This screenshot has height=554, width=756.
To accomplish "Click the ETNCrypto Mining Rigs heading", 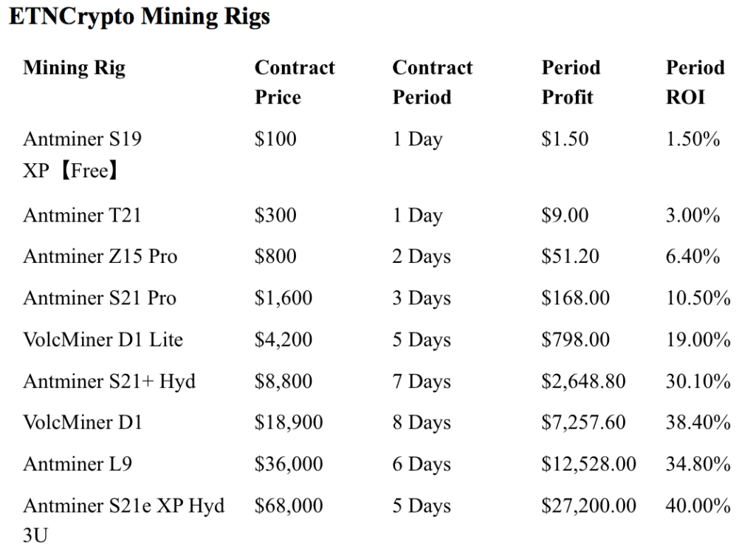I will coord(139,16).
